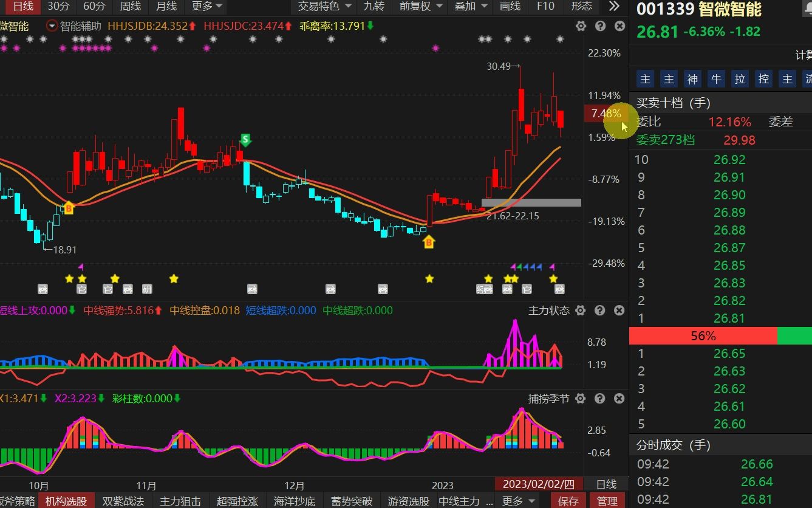This screenshot has width=812, height=508.
Task: Click the 001339 智微智能 stock title
Action: pos(698,10)
